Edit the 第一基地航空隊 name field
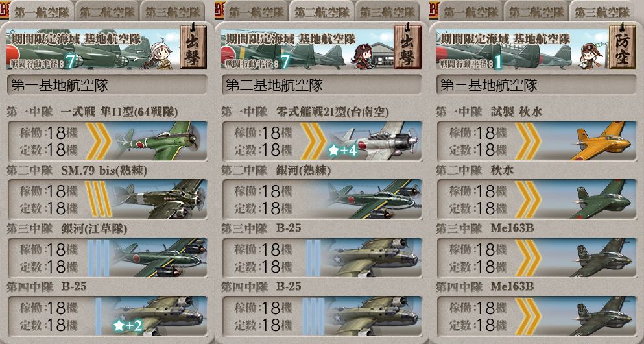Viewport: 644px width, 344px height. point(107,84)
